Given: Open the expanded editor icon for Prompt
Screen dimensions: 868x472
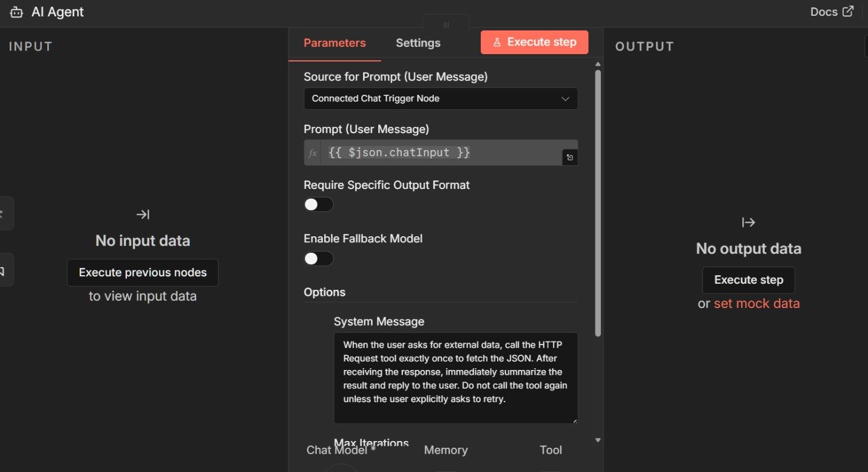Looking at the screenshot, I should click(569, 157).
